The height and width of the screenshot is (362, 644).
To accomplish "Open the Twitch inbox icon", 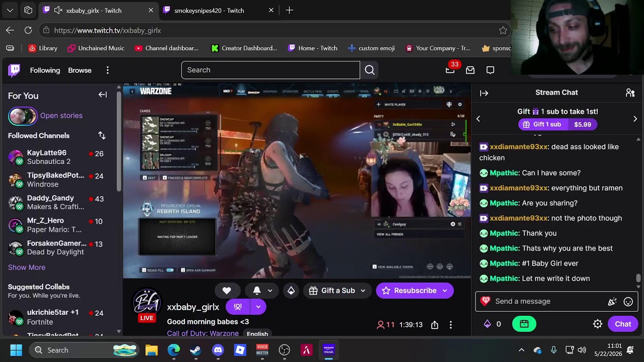I will click(x=470, y=70).
